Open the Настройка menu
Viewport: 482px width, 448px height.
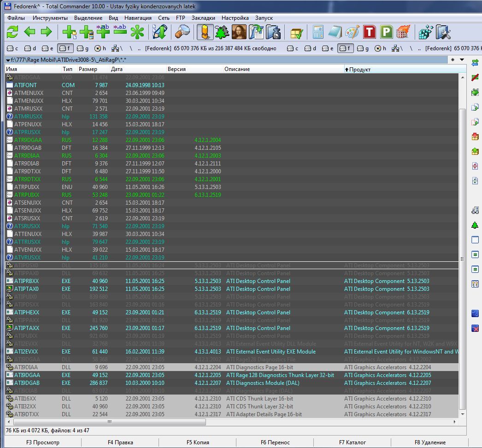click(235, 18)
